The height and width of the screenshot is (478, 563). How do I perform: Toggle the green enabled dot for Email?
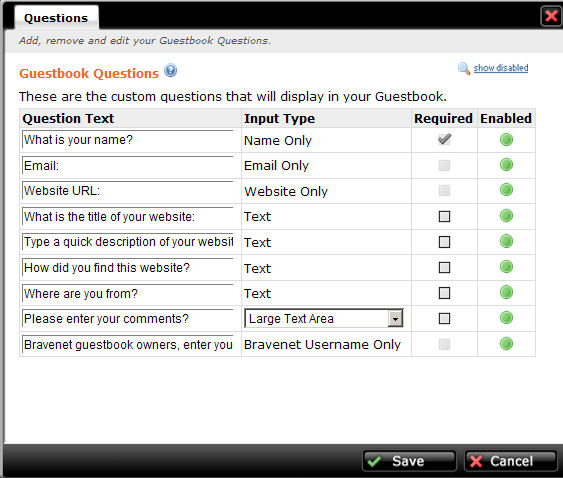pos(506,165)
